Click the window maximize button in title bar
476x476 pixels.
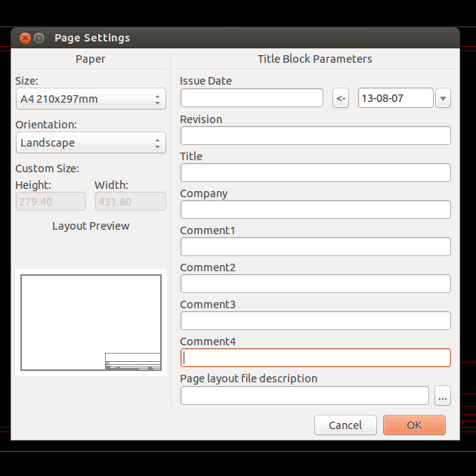39,38
